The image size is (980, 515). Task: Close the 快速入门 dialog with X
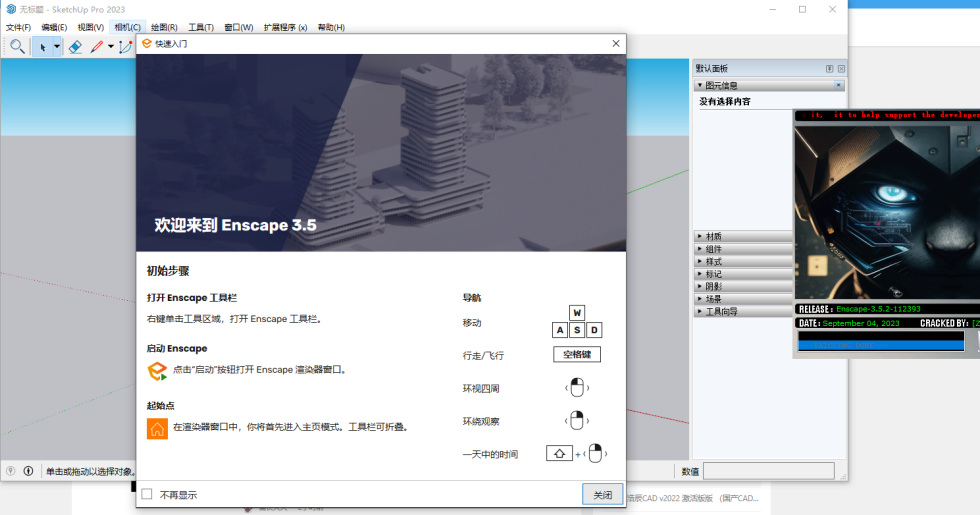(616, 44)
